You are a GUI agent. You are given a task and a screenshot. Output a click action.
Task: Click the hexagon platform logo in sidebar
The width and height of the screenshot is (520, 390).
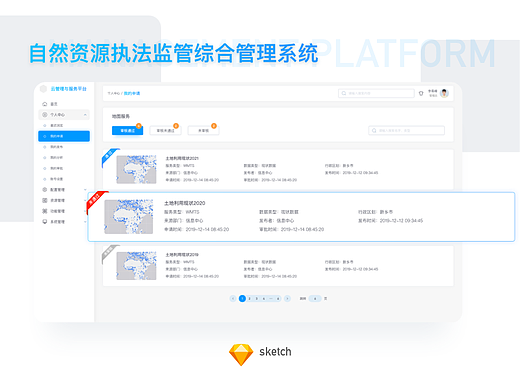pos(43,89)
